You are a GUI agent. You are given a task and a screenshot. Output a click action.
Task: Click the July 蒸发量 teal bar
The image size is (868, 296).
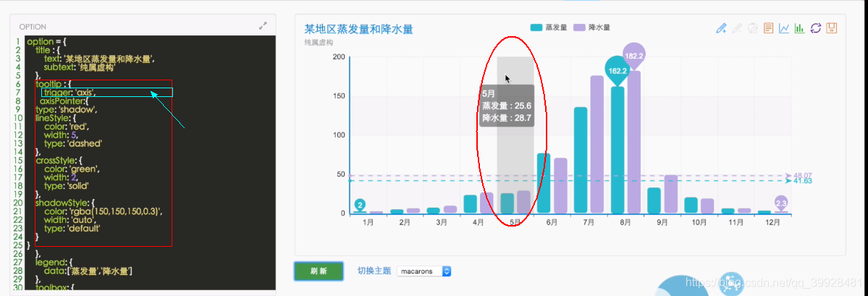(580, 160)
